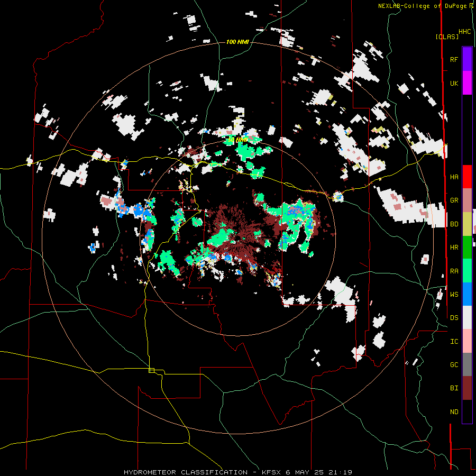Click the BI legend label

[454, 388]
